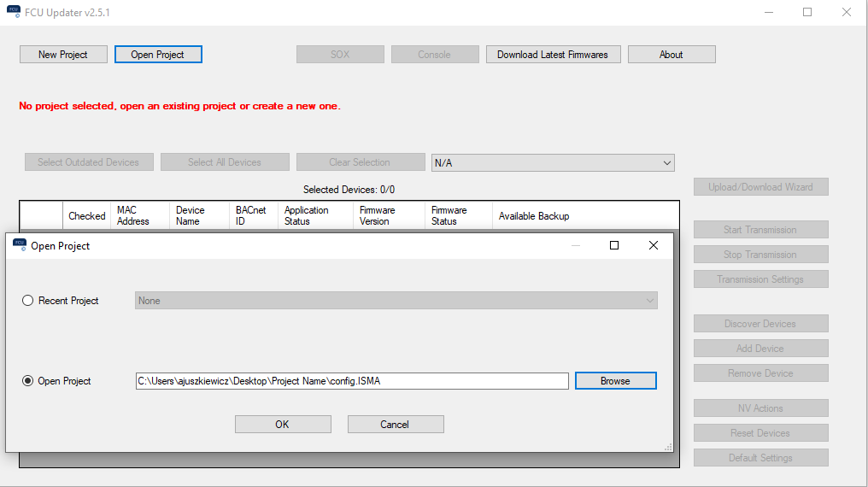
Task: Select the Open Project radio button
Action: (28, 381)
